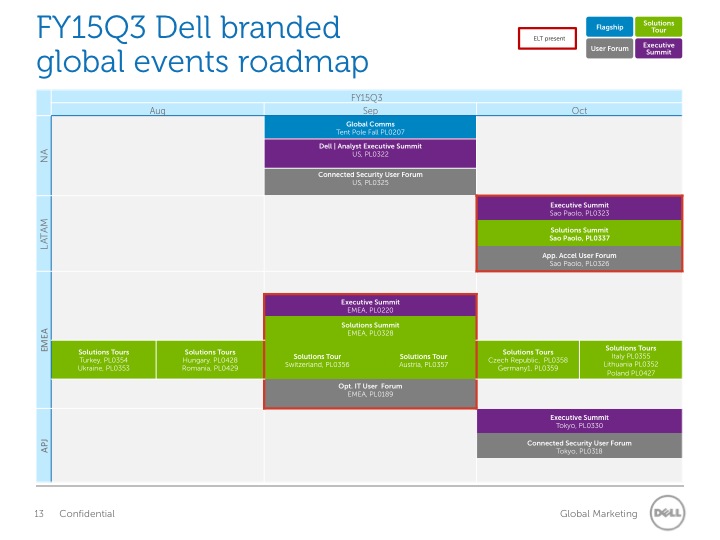Select Solutions Tour Switzerland PL0356 entry

317,360
